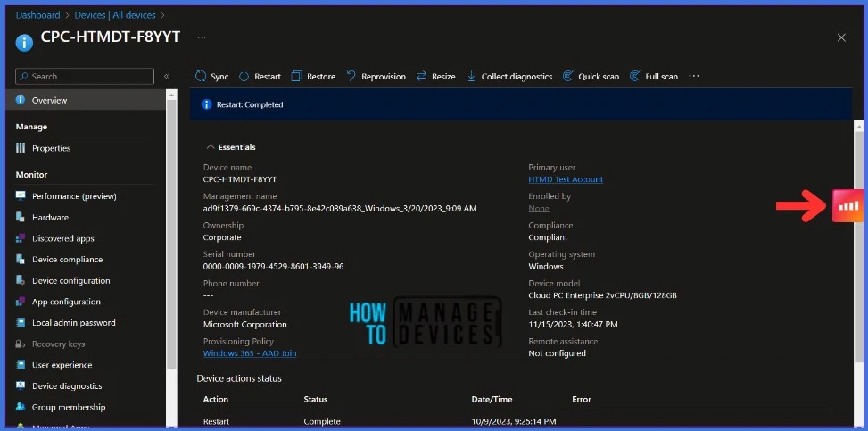The width and height of the screenshot is (868, 431).
Task: Click the serial number 0000-0009-1979-4529-8601-3949-96
Action: click(274, 267)
